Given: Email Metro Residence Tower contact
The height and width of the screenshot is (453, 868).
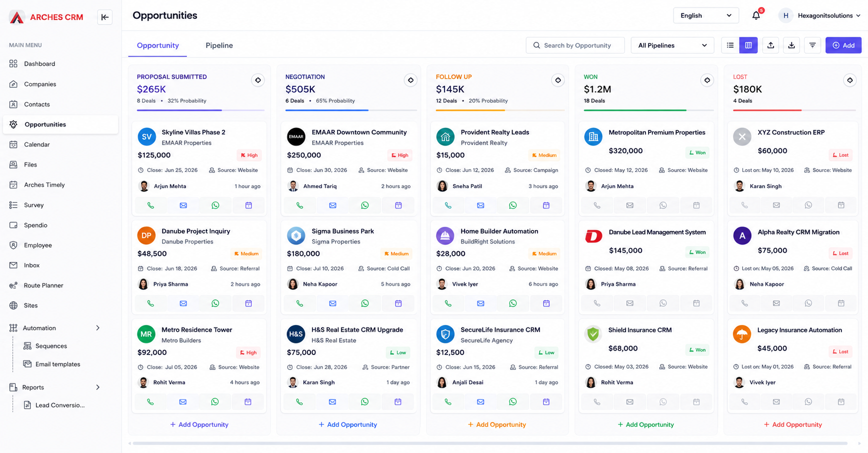Looking at the screenshot, I should tap(183, 402).
